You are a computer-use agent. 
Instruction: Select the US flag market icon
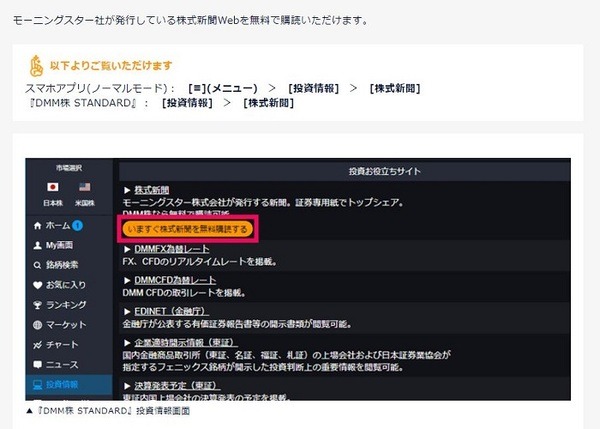[x=84, y=187]
